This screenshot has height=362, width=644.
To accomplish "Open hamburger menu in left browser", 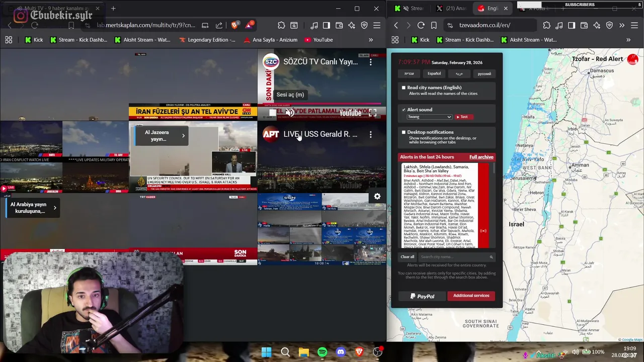I will coord(377,25).
